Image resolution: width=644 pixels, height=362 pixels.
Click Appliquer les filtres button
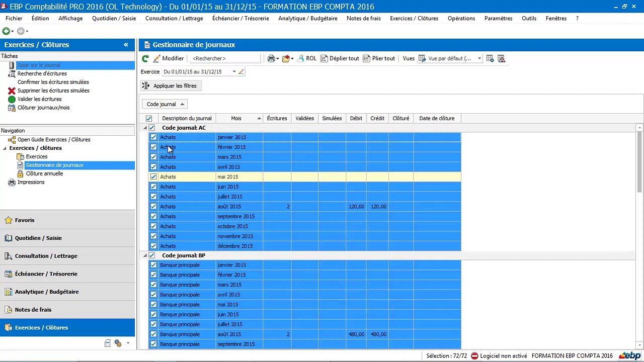click(x=171, y=86)
